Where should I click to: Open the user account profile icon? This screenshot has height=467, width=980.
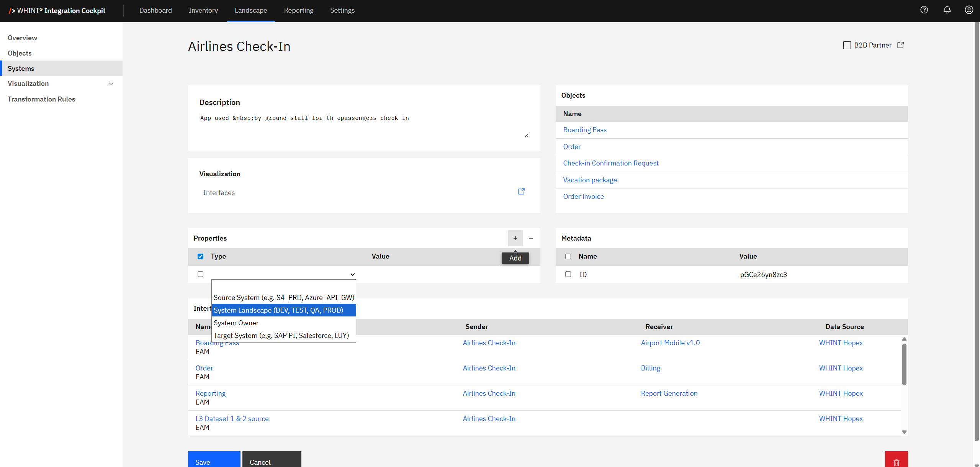coord(969,10)
